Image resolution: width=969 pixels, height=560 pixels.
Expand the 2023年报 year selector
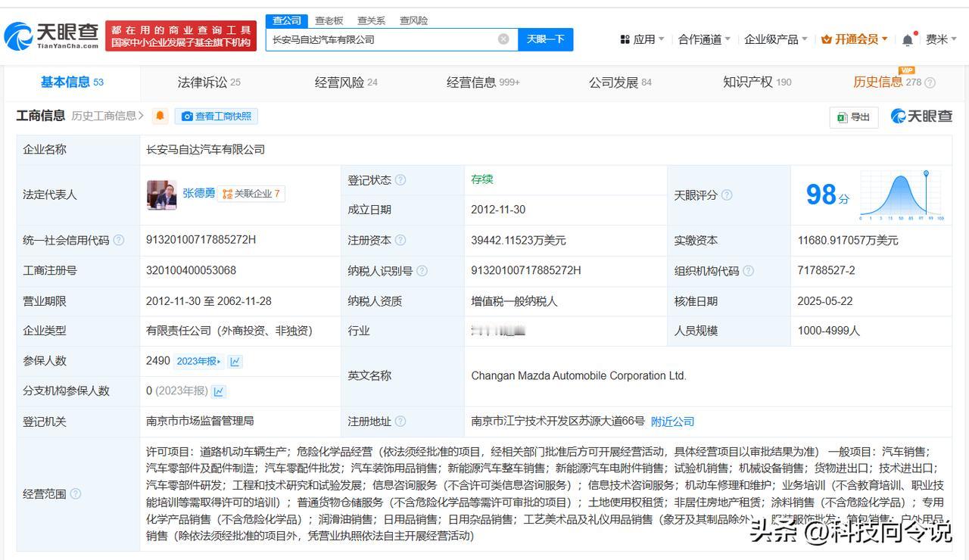tap(198, 362)
